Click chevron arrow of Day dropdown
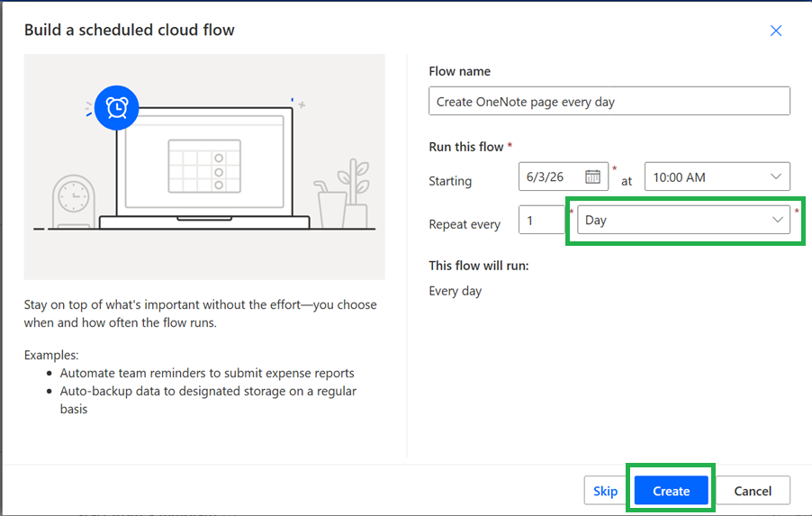The height and width of the screenshot is (516, 812). (x=777, y=220)
